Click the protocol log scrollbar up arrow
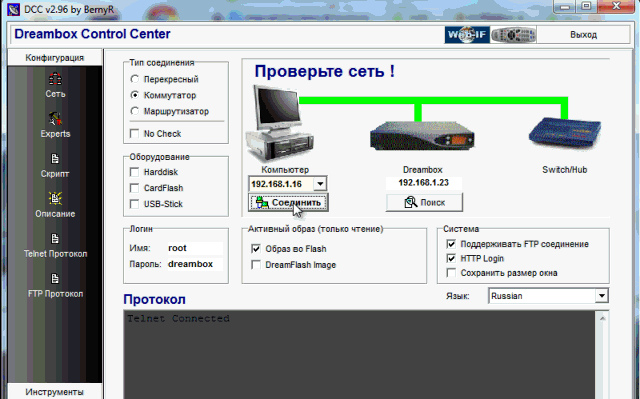This screenshot has width=640, height=399. [x=602, y=318]
